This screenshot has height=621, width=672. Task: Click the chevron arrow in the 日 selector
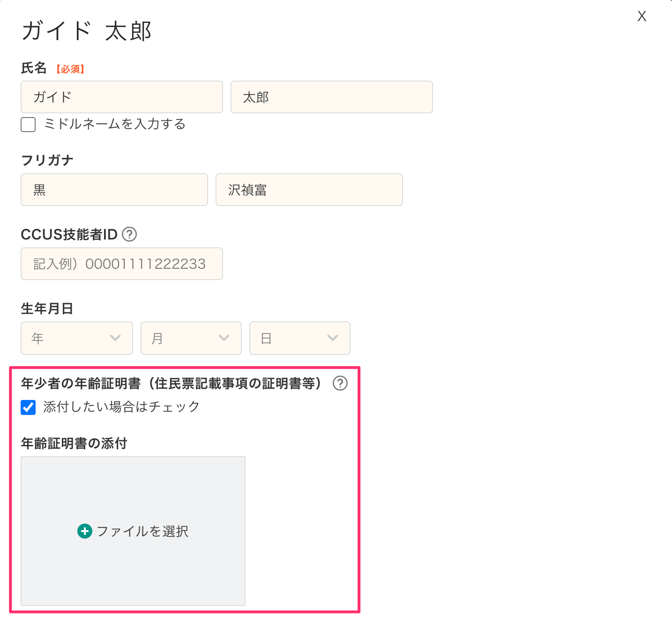333,338
